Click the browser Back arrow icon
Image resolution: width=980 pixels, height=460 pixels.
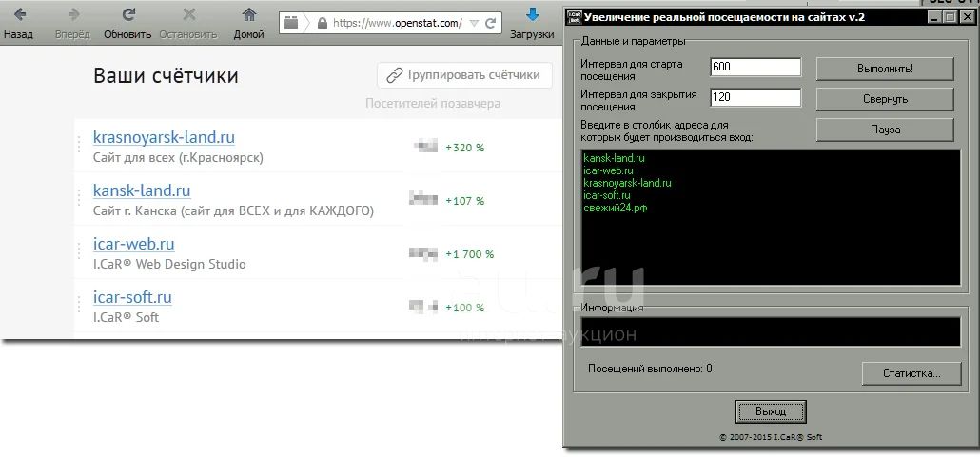click(x=19, y=13)
